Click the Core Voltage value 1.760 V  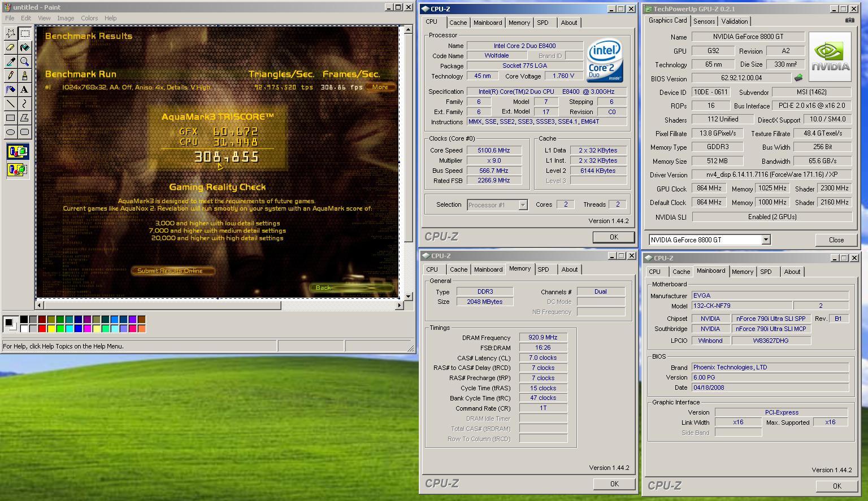point(563,76)
